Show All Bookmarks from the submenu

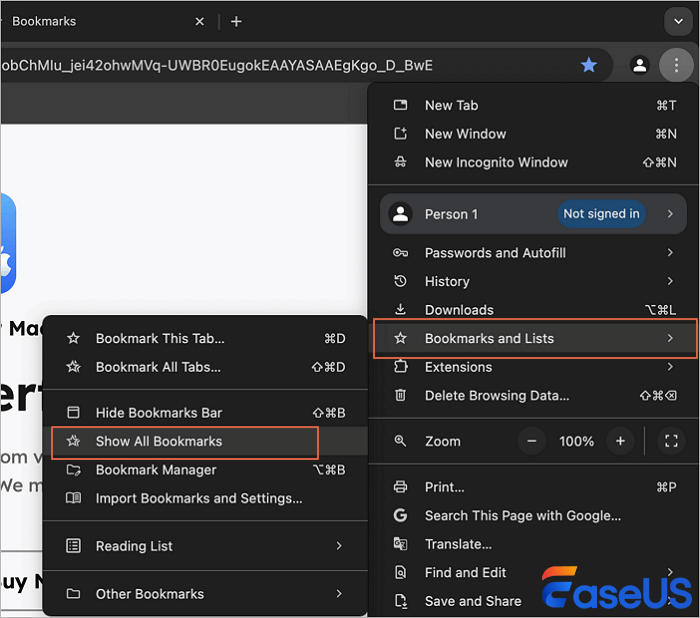[159, 441]
